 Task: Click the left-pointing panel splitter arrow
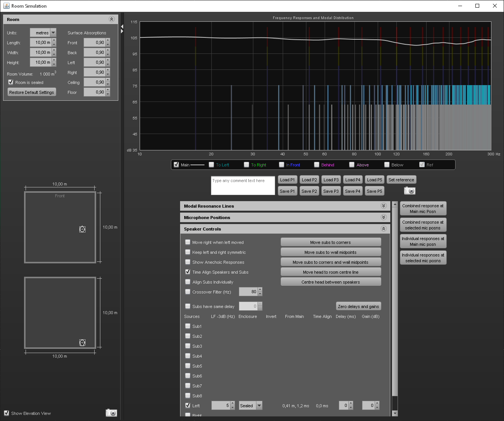[x=122, y=26]
